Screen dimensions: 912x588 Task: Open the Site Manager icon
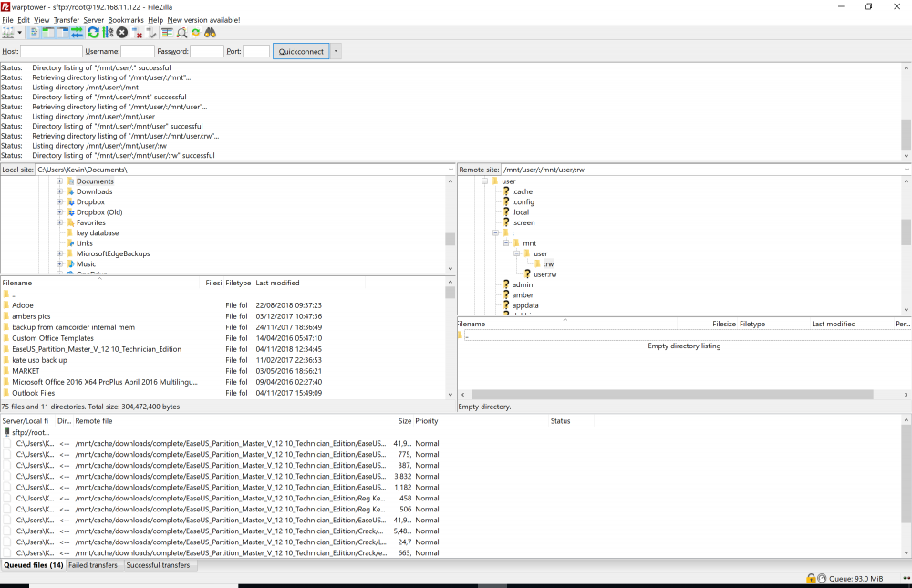click(8, 33)
